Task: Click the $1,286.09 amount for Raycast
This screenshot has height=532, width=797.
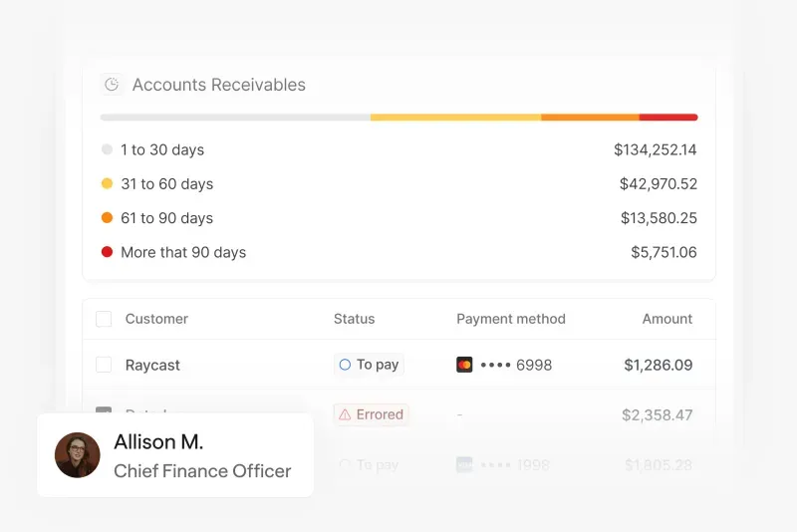Action: click(x=658, y=365)
